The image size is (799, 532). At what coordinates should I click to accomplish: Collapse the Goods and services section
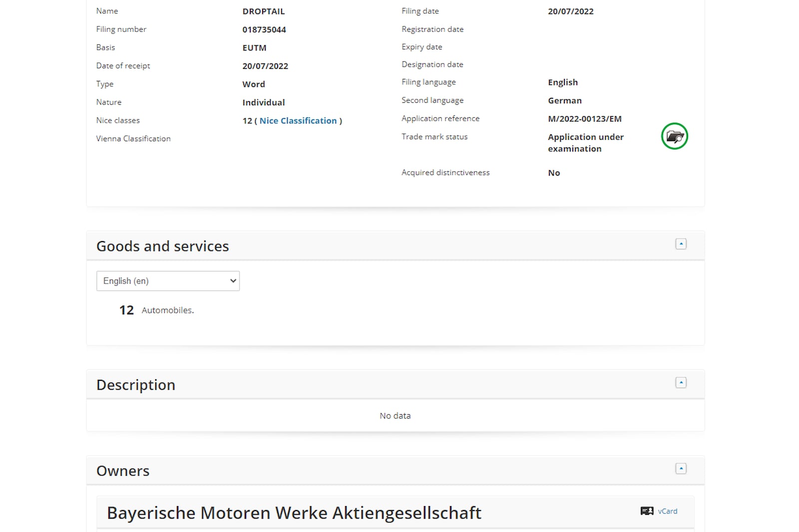tap(681, 244)
